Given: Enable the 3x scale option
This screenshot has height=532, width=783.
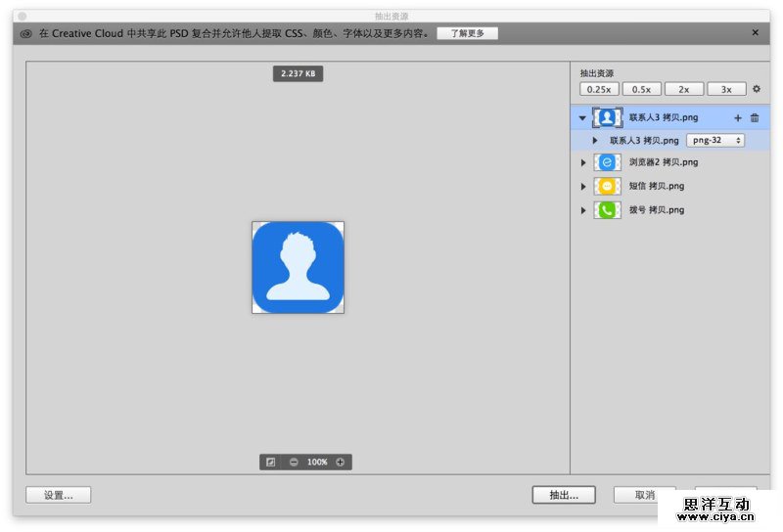Looking at the screenshot, I should pos(726,89).
